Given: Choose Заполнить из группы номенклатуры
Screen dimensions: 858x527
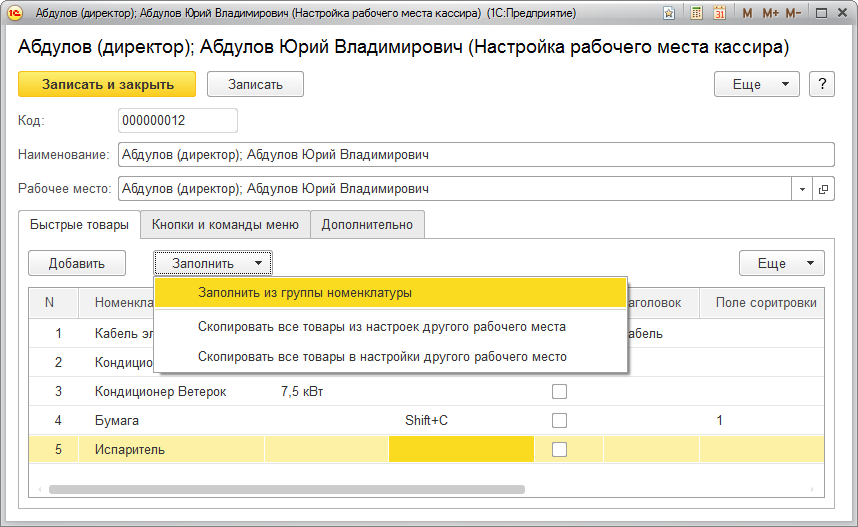Looking at the screenshot, I should (x=305, y=293).
